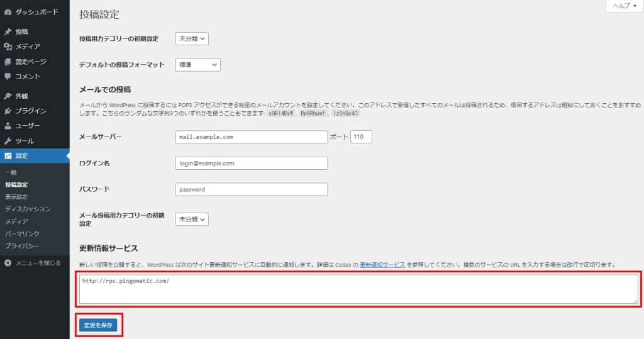Click the 更新情報サービス URL textarea
Screen dimensions: 644x339
coord(357,289)
